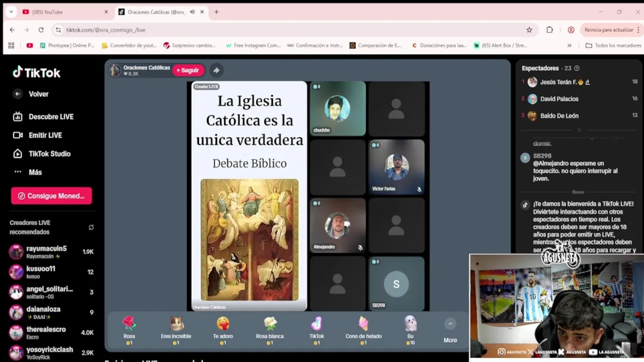
Task: Open angel_solitari live creator
Action: (51, 292)
